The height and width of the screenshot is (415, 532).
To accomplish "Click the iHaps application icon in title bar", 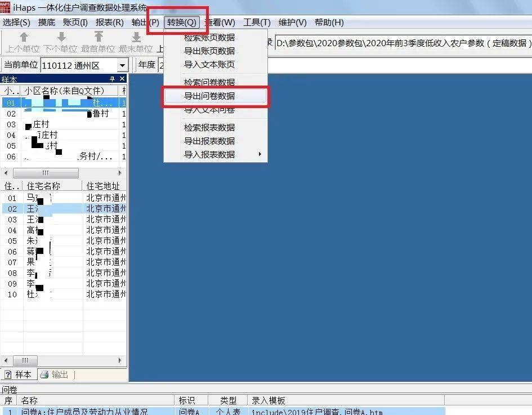I will (5, 7).
